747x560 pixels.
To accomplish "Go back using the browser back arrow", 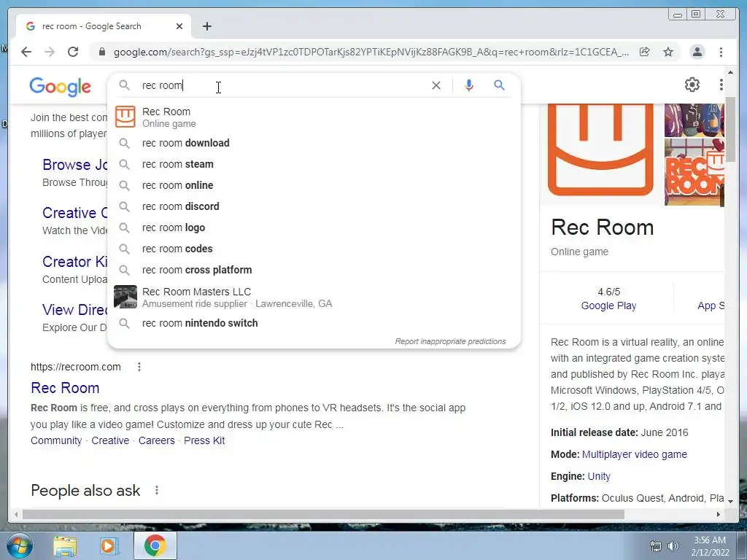I will [x=26, y=52].
